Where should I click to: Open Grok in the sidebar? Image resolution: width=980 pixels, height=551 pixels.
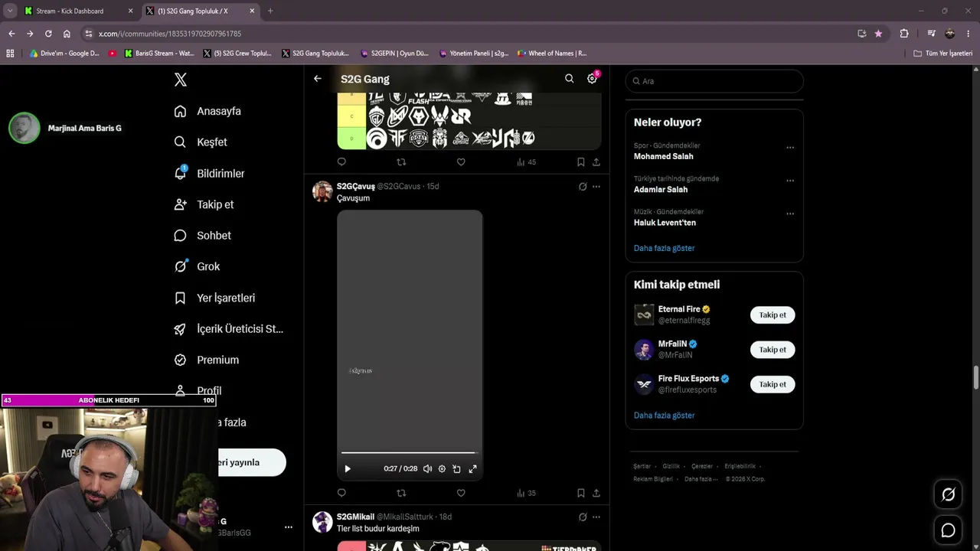(x=197, y=266)
